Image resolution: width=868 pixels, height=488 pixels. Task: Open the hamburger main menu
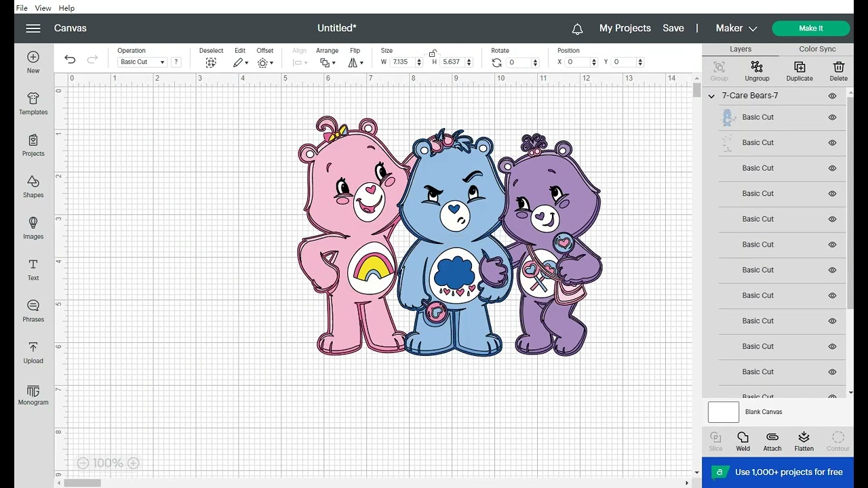pos(33,28)
